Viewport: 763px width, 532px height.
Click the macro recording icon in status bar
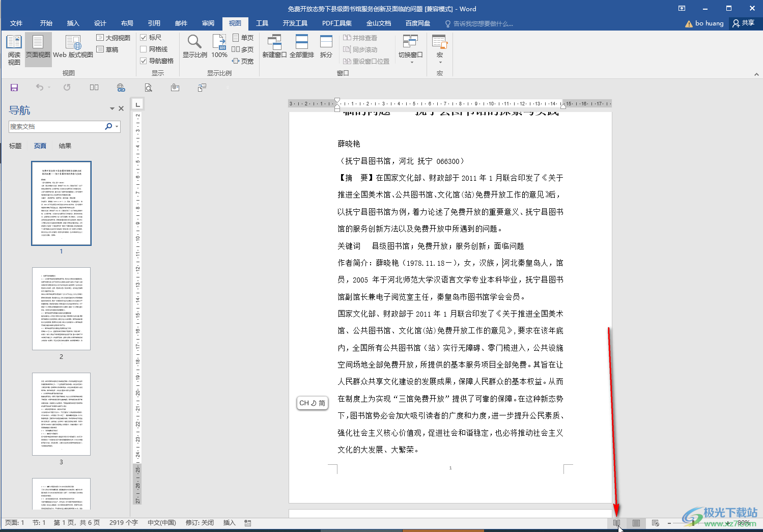(x=248, y=523)
